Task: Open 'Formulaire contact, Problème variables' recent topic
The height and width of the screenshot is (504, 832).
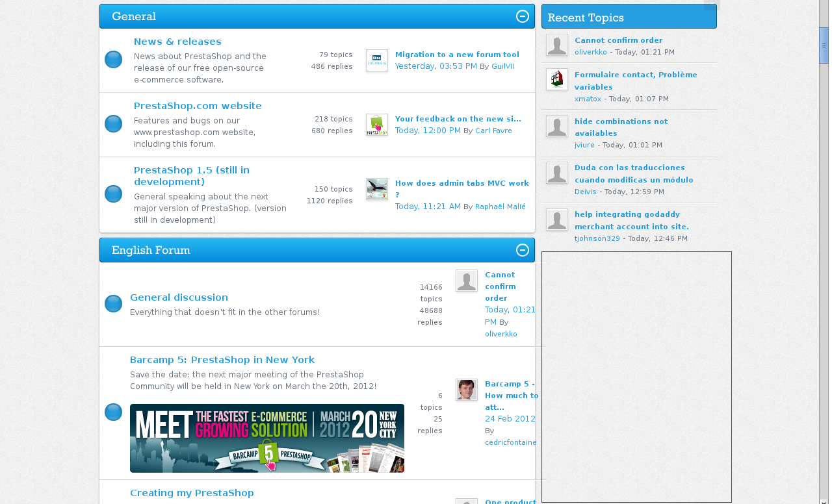Action: (x=636, y=81)
